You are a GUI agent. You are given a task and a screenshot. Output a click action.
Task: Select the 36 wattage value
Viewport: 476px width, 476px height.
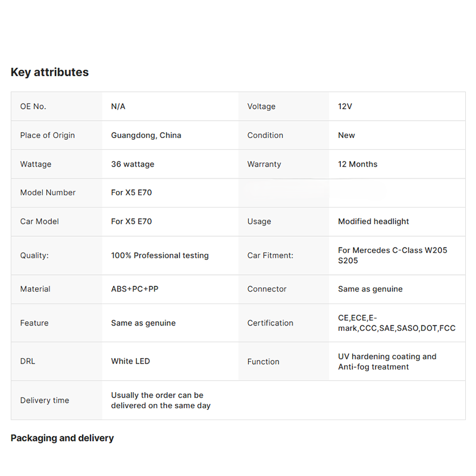133,164
